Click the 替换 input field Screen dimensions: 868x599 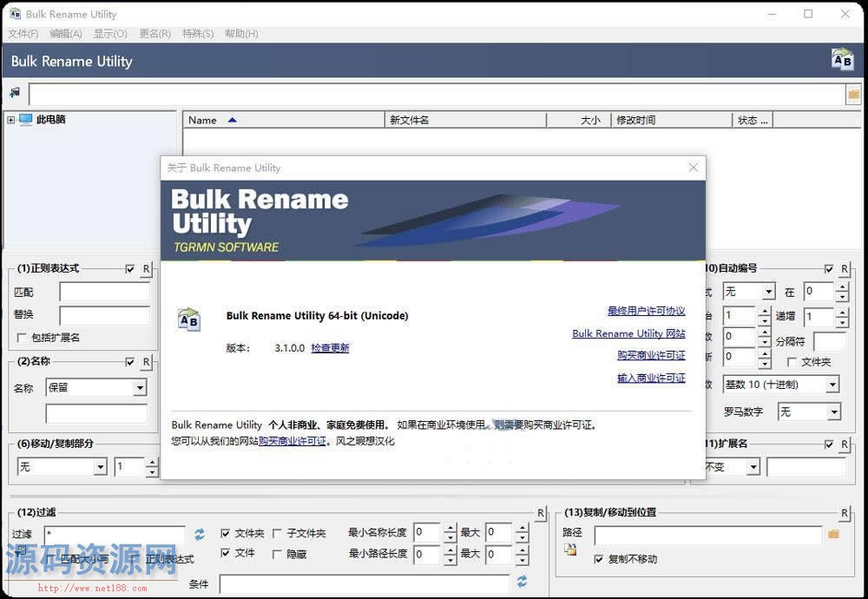tap(105, 315)
